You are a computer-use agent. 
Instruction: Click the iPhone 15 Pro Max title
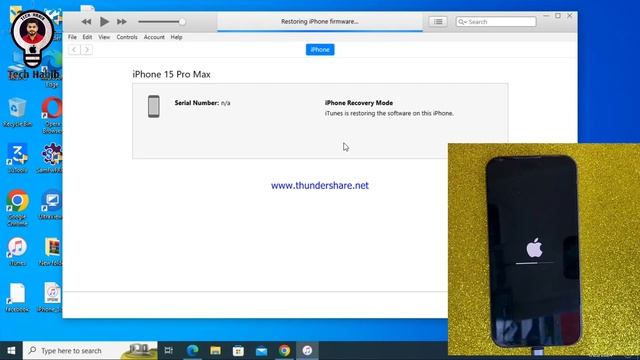pyautogui.click(x=171, y=74)
